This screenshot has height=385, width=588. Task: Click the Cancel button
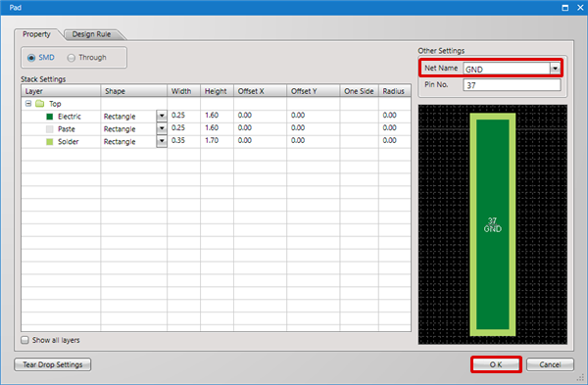click(550, 364)
